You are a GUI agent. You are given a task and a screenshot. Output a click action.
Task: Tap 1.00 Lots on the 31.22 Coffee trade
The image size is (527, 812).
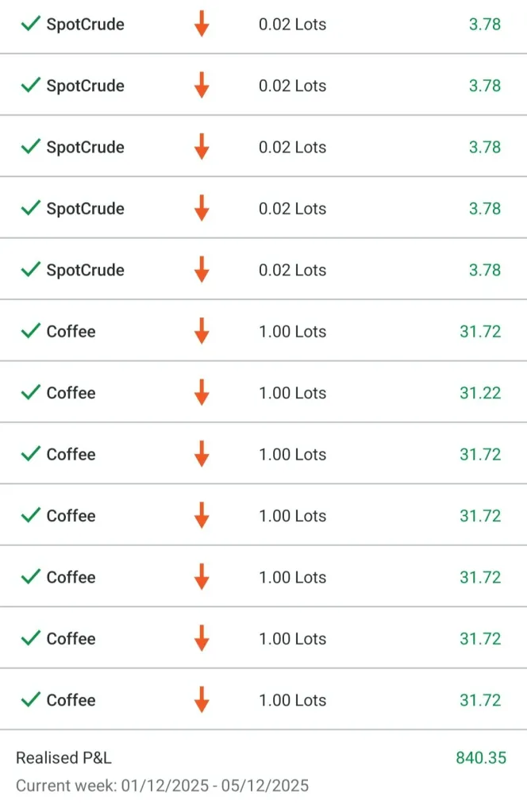coord(292,393)
